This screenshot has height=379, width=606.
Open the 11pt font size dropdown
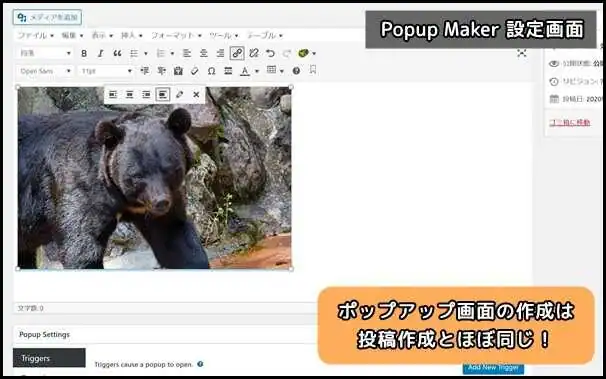pyautogui.click(x=106, y=71)
